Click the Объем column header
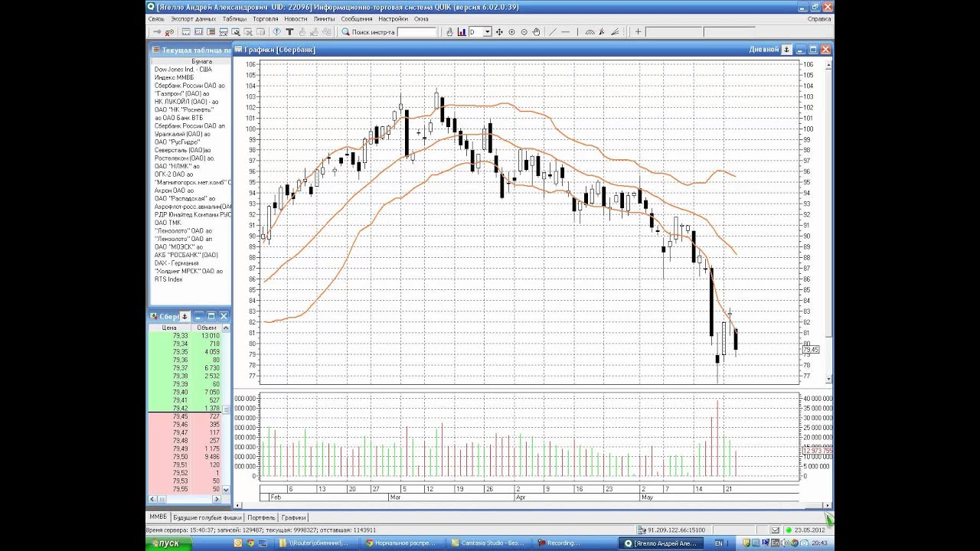Image resolution: width=980 pixels, height=551 pixels. 206,328
